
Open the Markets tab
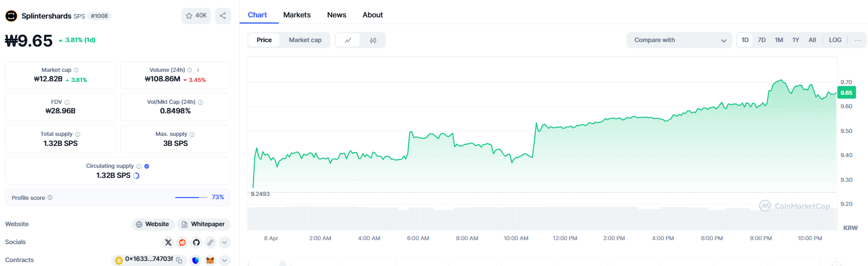click(x=297, y=15)
